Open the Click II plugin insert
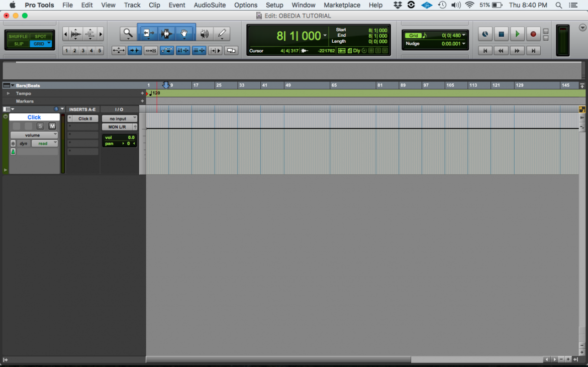588x367 pixels. coord(85,118)
